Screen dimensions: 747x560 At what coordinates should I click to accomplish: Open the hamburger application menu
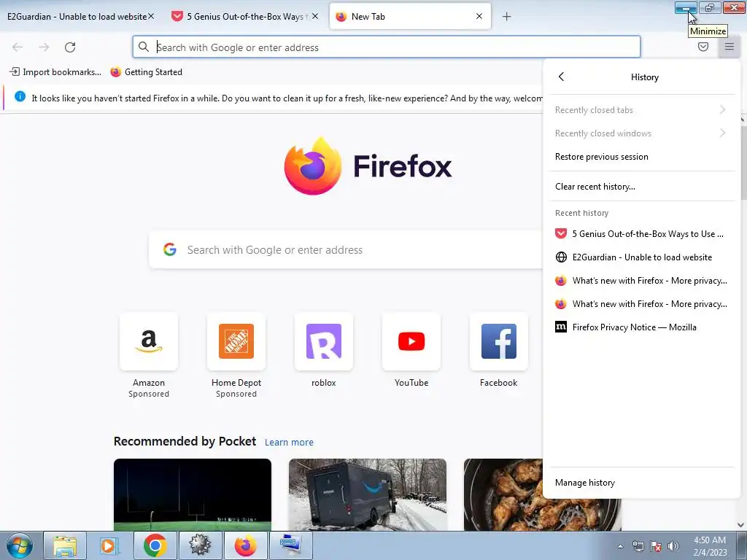point(729,47)
